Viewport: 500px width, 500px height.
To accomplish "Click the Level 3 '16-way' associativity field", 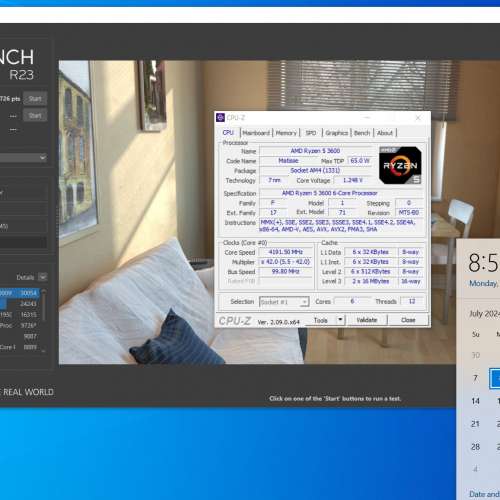I will click(411, 281).
